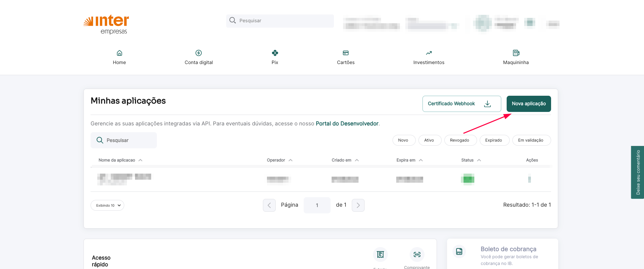Open the Cartões menu

[x=346, y=57]
